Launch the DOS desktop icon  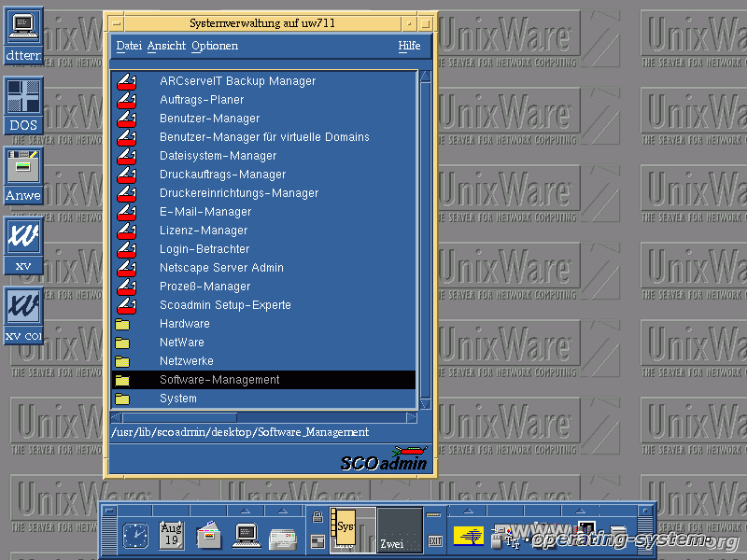pos(23,105)
